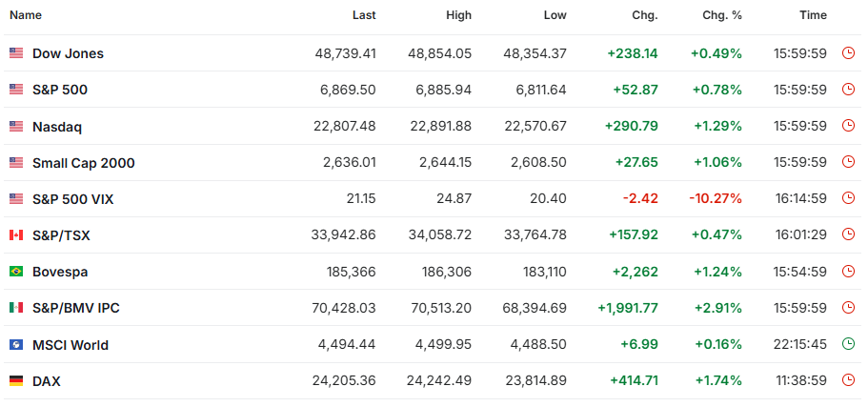Open the S&P 500 VIX link
Viewport: 868px width, 407px height.
click(72, 199)
